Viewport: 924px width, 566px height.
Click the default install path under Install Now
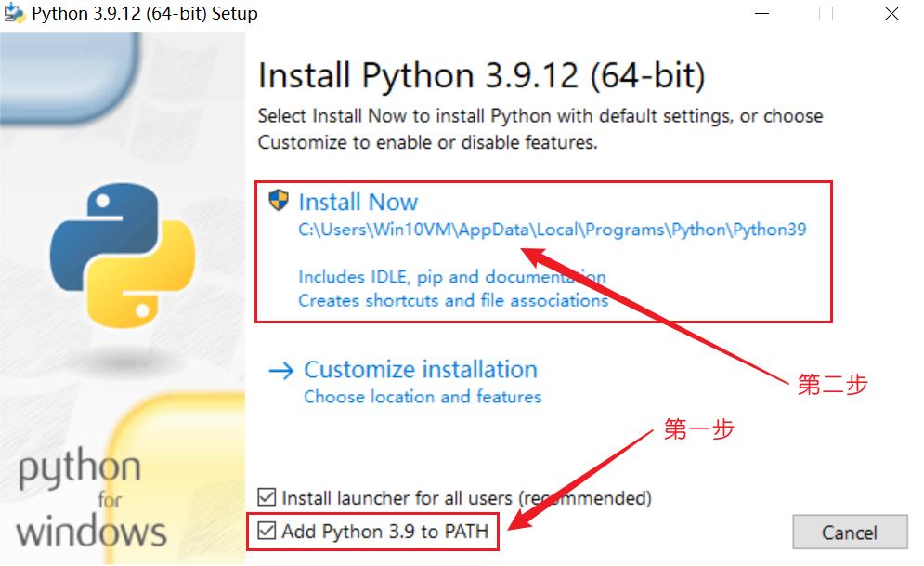click(552, 230)
